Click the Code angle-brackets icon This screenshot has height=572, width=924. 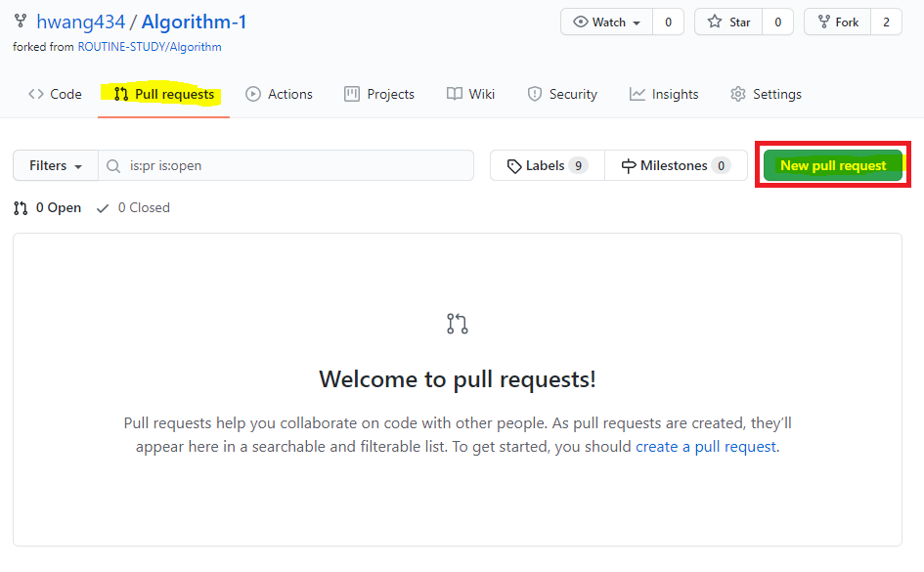tap(36, 94)
